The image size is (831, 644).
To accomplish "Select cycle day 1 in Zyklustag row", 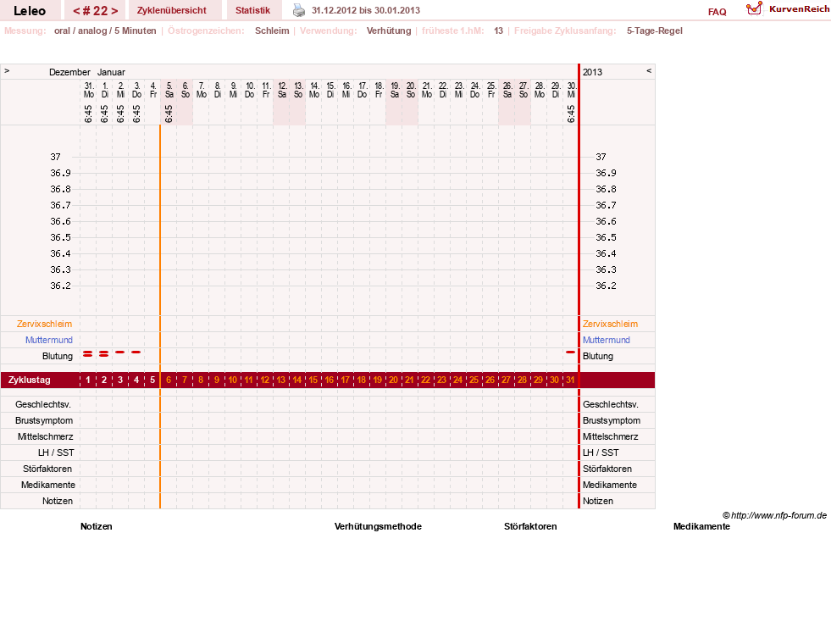I will tap(88, 380).
